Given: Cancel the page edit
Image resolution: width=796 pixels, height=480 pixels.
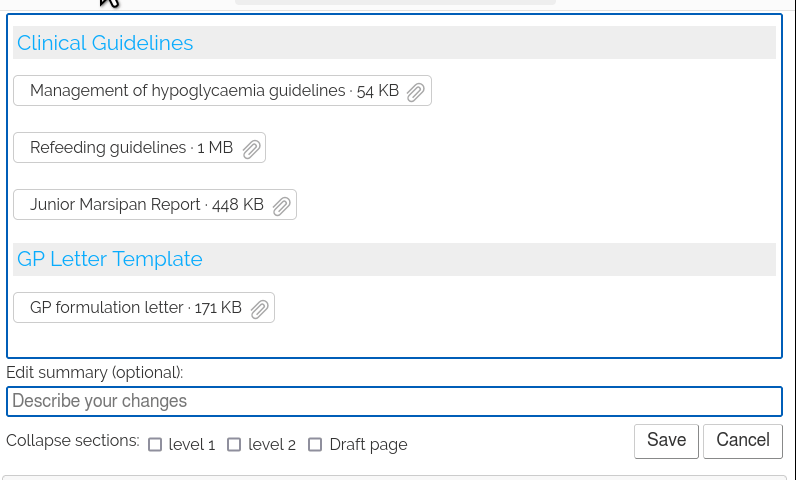Looking at the screenshot, I should pyautogui.click(x=742, y=440).
